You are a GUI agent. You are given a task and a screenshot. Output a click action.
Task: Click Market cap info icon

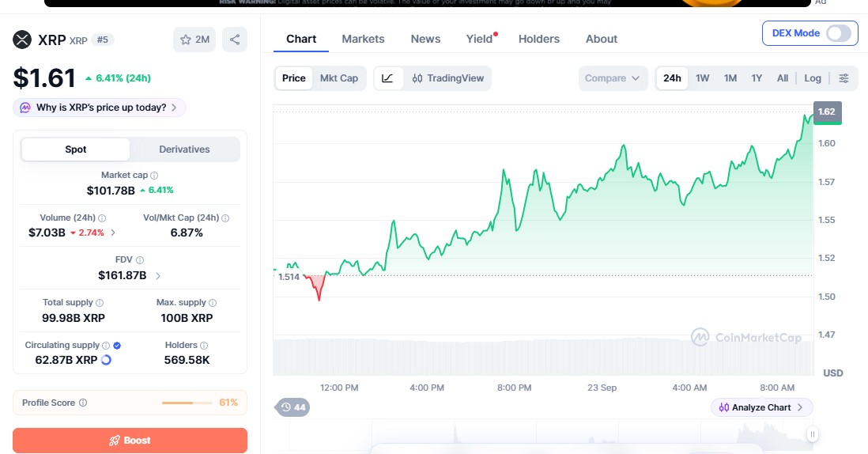[154, 176]
